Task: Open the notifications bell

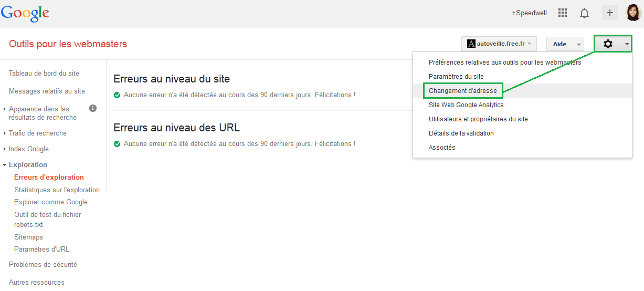Action: click(x=584, y=13)
